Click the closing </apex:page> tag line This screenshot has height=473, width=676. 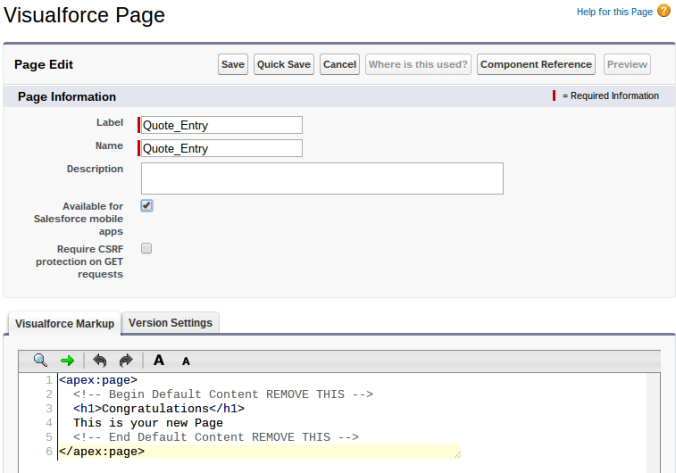coord(102,451)
